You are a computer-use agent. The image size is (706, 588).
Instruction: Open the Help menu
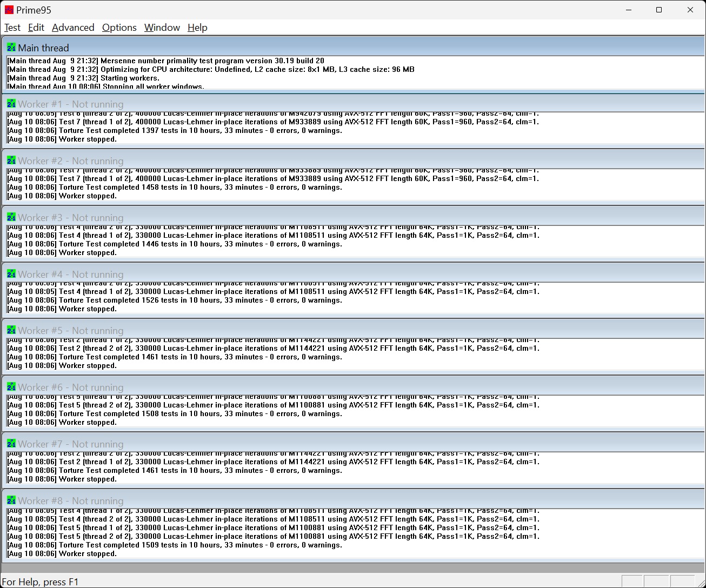coord(197,28)
